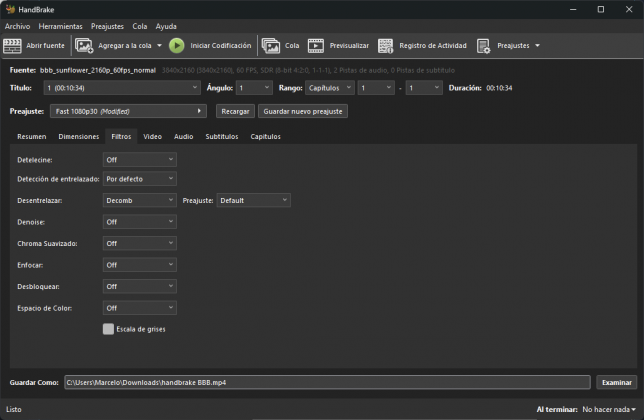The width and height of the screenshot is (644, 420).
Task: Enable the Escala de grises checkbox
Action: (x=108, y=329)
